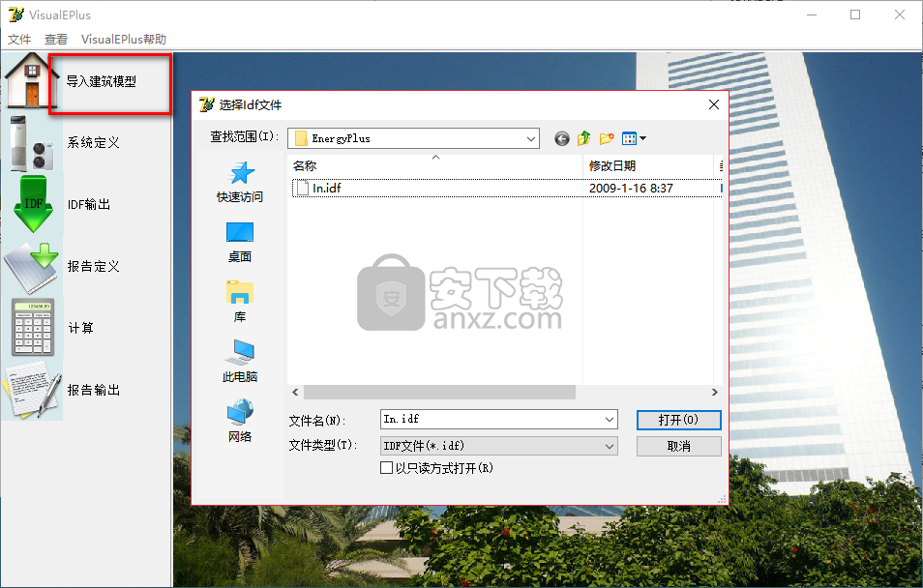Click 计算 label in sidebar
Image resolution: width=923 pixels, height=588 pixels.
click(81, 328)
